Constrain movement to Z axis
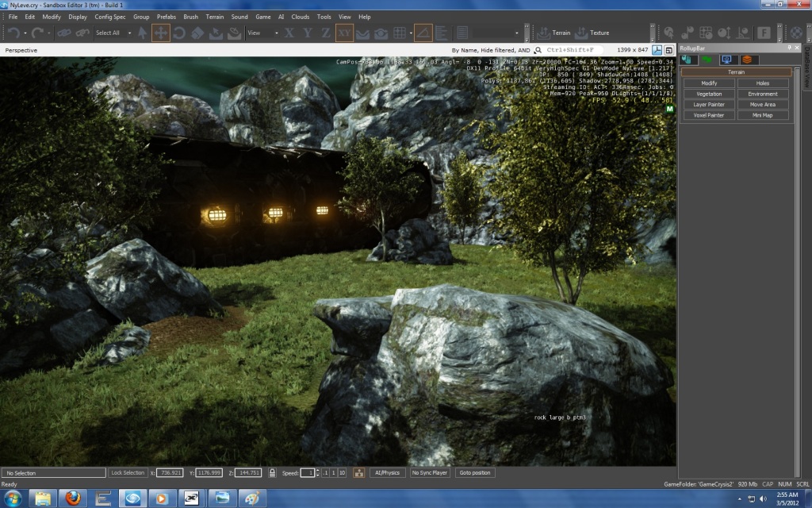 [326, 33]
